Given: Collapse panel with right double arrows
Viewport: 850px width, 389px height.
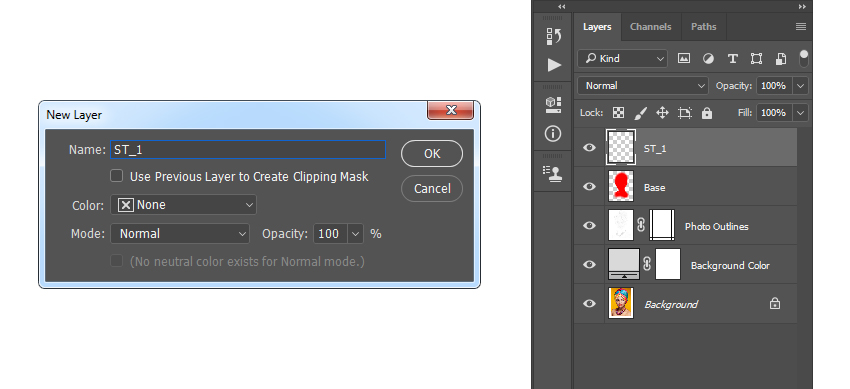Looking at the screenshot, I should (x=802, y=7).
